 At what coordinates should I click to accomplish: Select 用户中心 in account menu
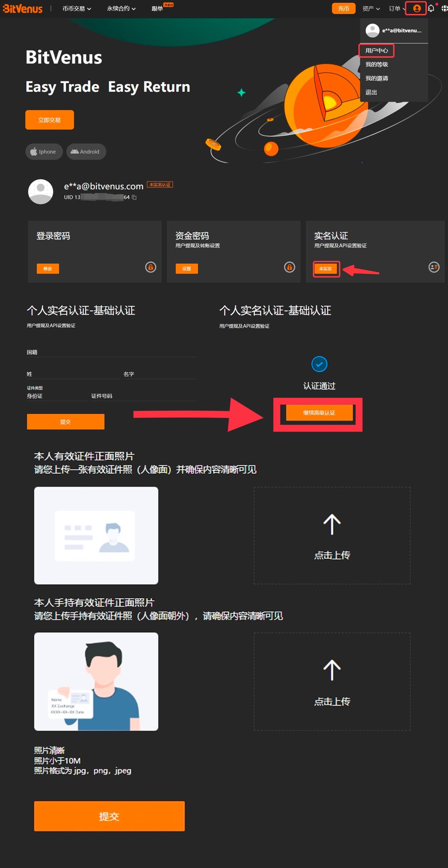(x=377, y=51)
